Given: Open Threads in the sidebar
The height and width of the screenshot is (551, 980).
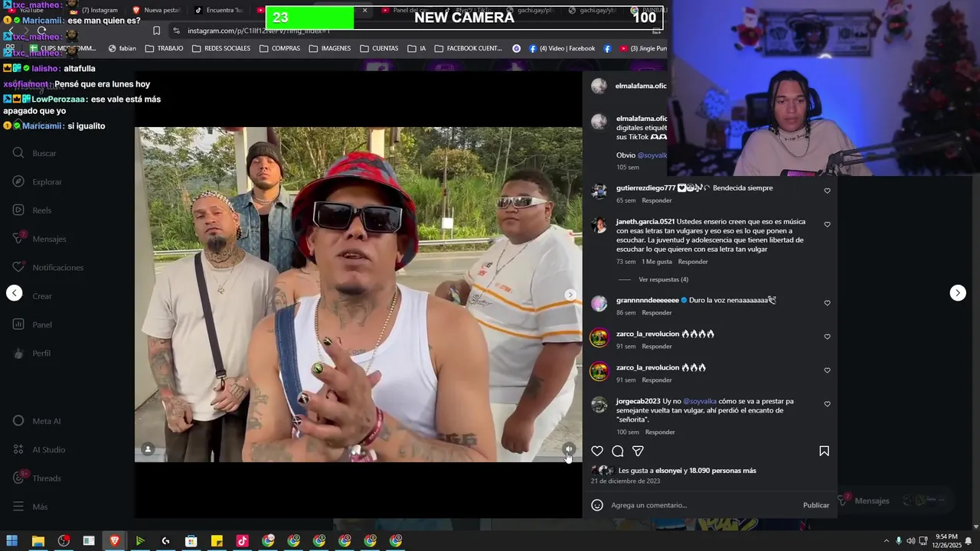Looking at the screenshot, I should pos(38,478).
